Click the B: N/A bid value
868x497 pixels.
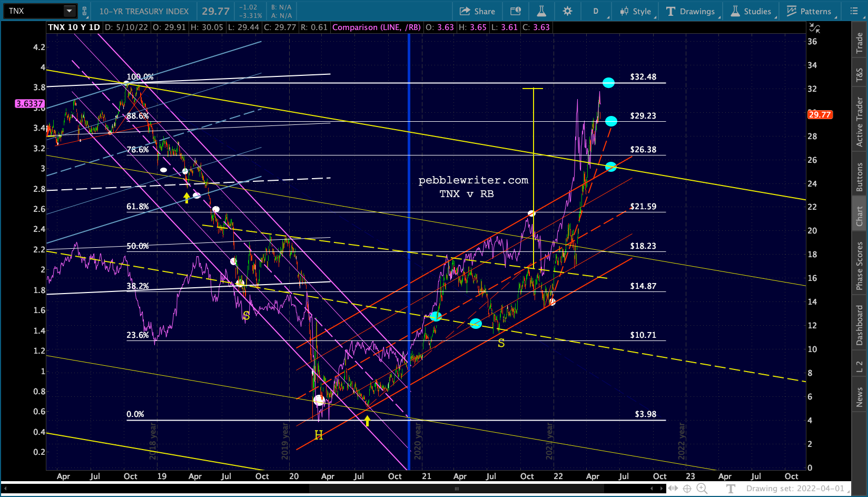point(281,7)
